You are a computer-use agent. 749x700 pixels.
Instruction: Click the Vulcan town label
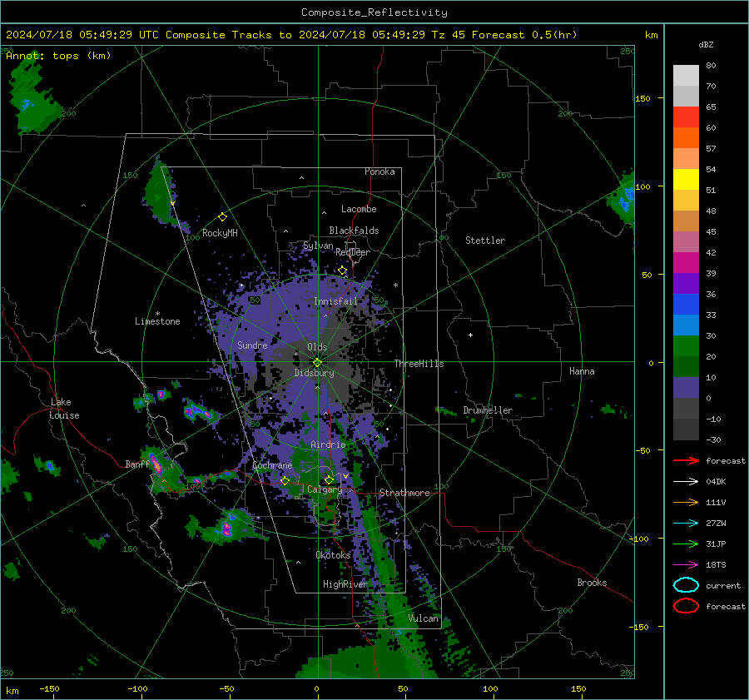point(423,618)
